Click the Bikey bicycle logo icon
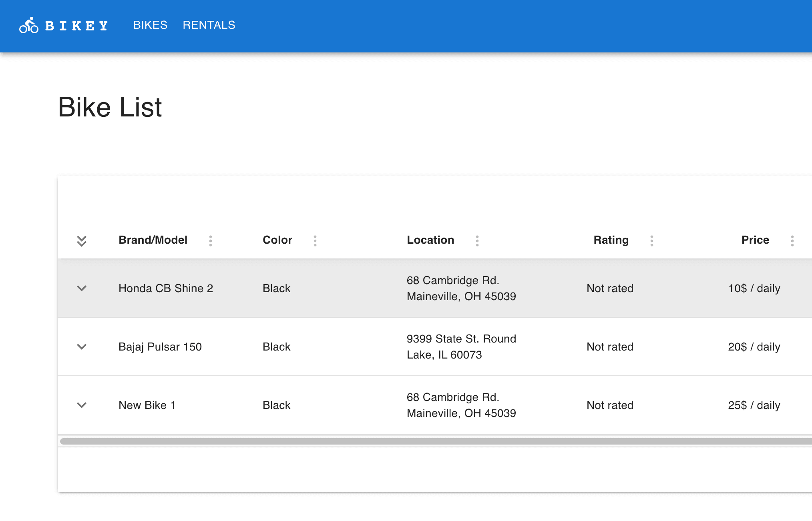 pos(29,26)
